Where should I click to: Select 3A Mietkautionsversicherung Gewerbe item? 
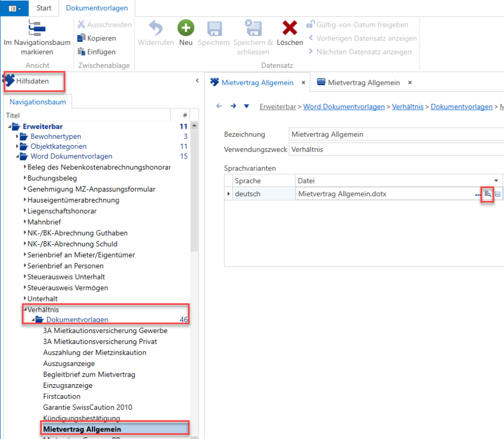105,331
